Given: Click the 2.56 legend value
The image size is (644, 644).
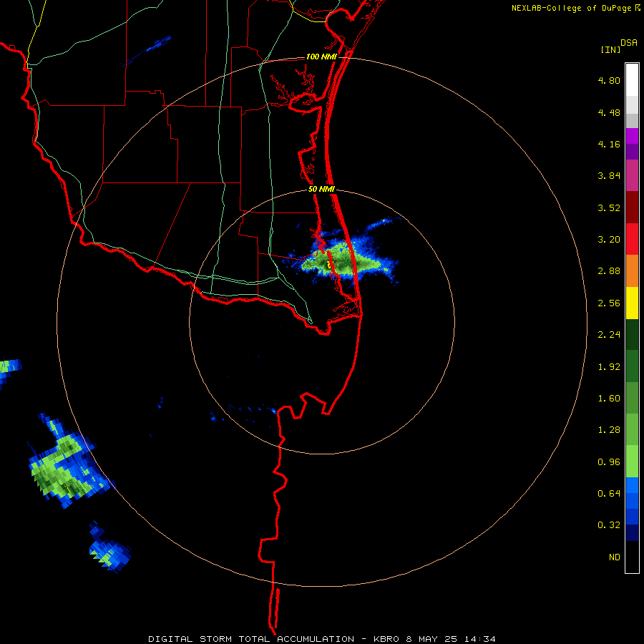Looking at the screenshot, I should click(609, 303).
